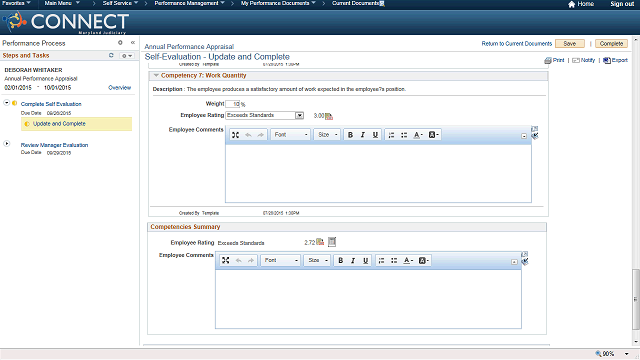Refresh the Steps and Tasks panel
Image resolution: width=640 pixels, height=360 pixels.
[111, 55]
